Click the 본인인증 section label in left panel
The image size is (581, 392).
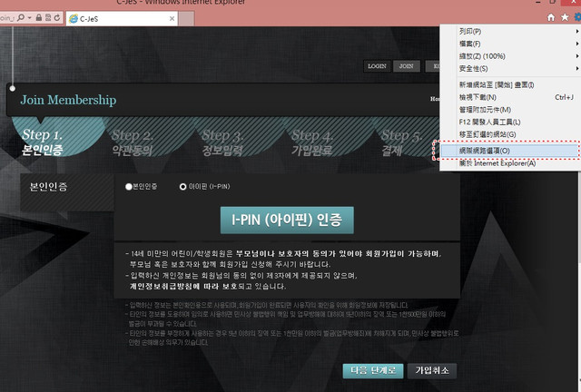(48, 187)
